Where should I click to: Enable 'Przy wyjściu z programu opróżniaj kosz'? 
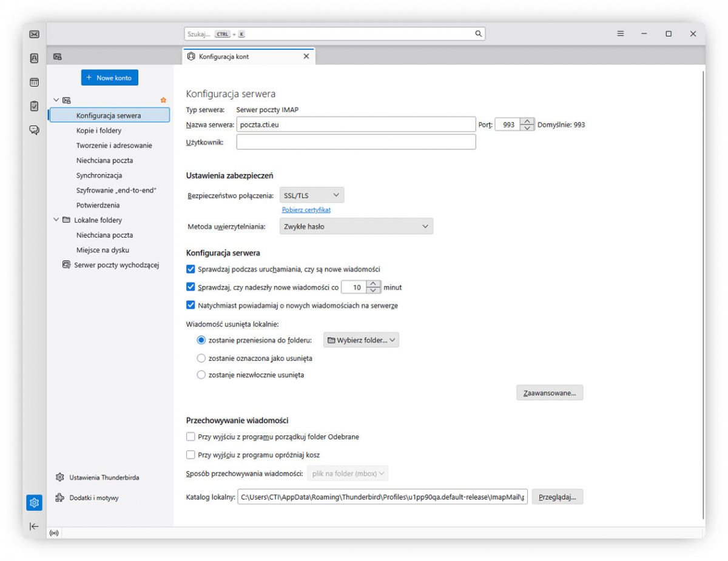(190, 454)
